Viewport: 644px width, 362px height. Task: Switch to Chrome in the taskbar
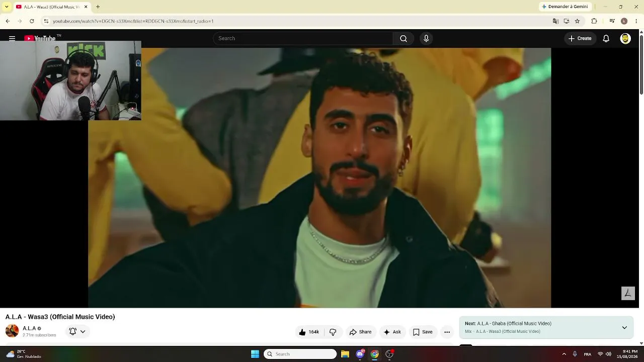click(374, 354)
